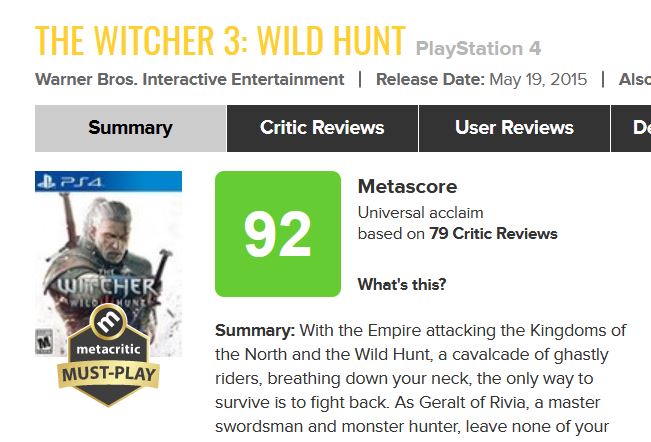Click the May 19, 2015 release date

point(537,79)
